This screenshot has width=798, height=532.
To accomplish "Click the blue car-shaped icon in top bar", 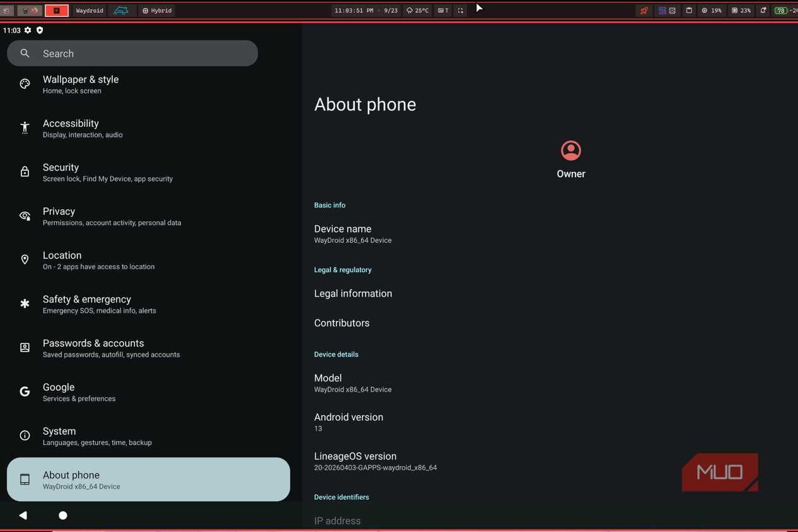I will 121,11.
